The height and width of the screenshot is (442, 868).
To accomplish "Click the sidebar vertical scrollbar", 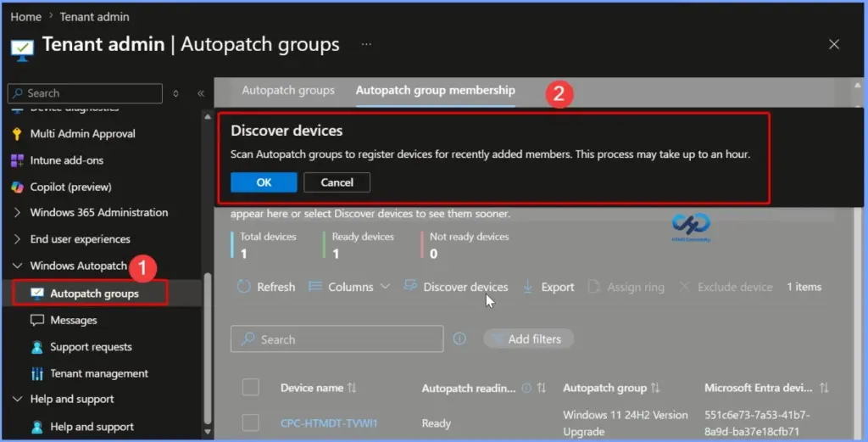I will (208, 349).
